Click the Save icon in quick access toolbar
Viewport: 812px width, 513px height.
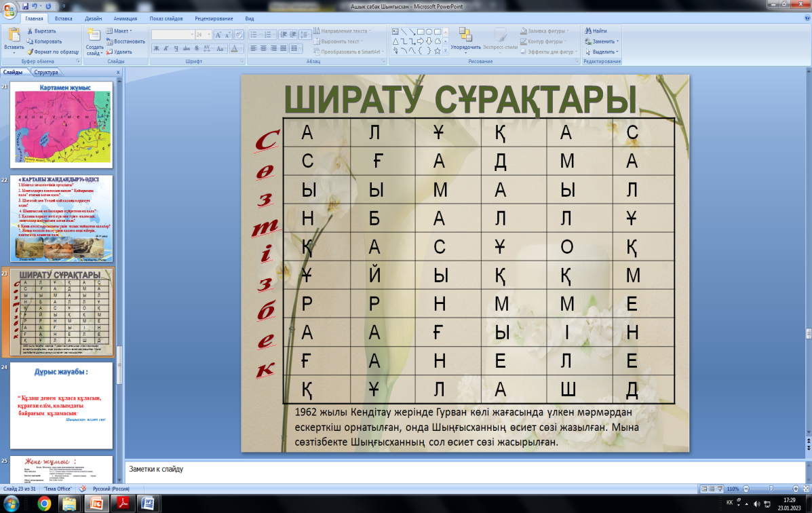click(24, 6)
